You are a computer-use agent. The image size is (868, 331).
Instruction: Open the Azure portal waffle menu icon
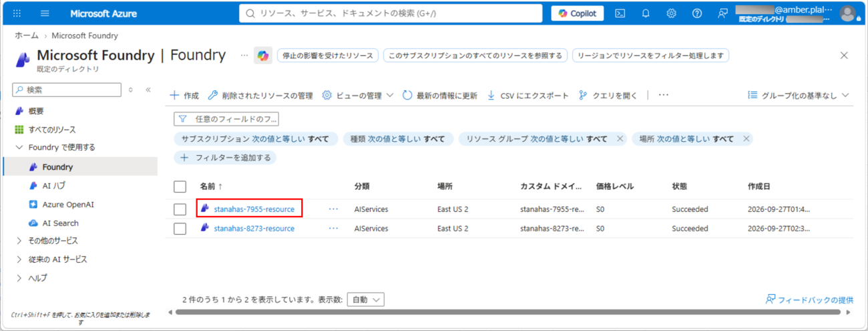click(17, 13)
